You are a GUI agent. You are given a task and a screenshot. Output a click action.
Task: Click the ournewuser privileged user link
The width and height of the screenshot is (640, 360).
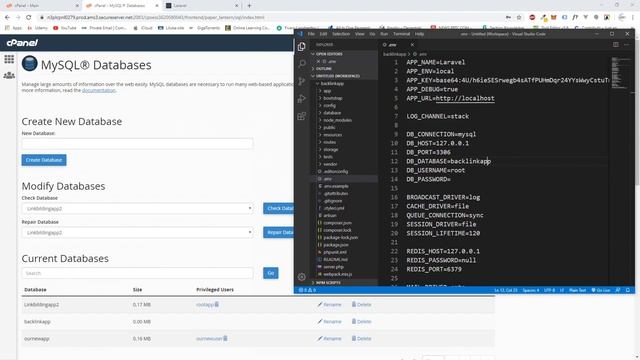pos(209,339)
